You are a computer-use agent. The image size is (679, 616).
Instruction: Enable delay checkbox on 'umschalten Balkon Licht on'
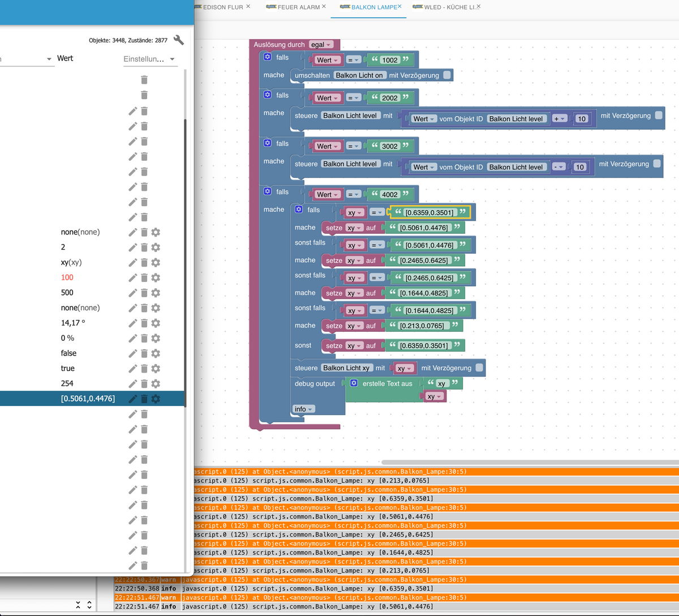point(447,75)
